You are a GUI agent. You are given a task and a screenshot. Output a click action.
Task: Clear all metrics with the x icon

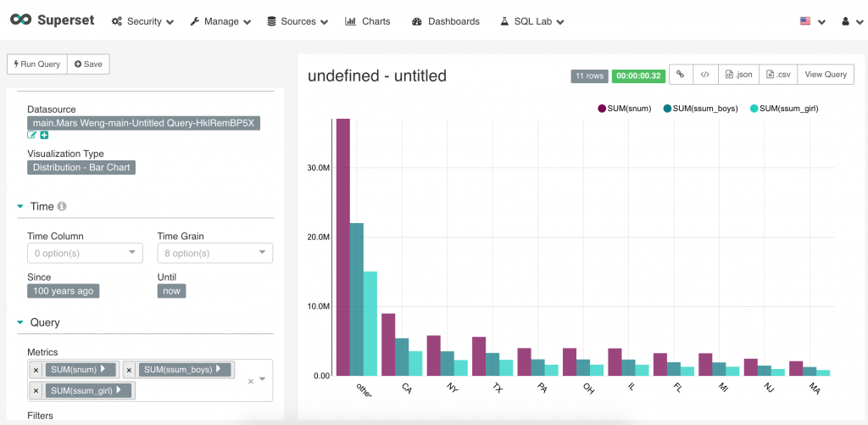[250, 381]
